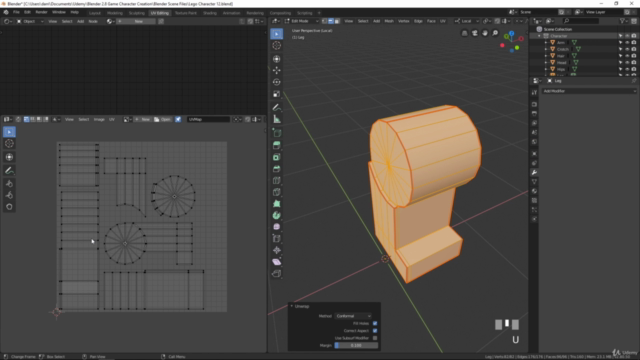Toggle camera view icon in viewport
640x360 pixels.
coord(475,33)
